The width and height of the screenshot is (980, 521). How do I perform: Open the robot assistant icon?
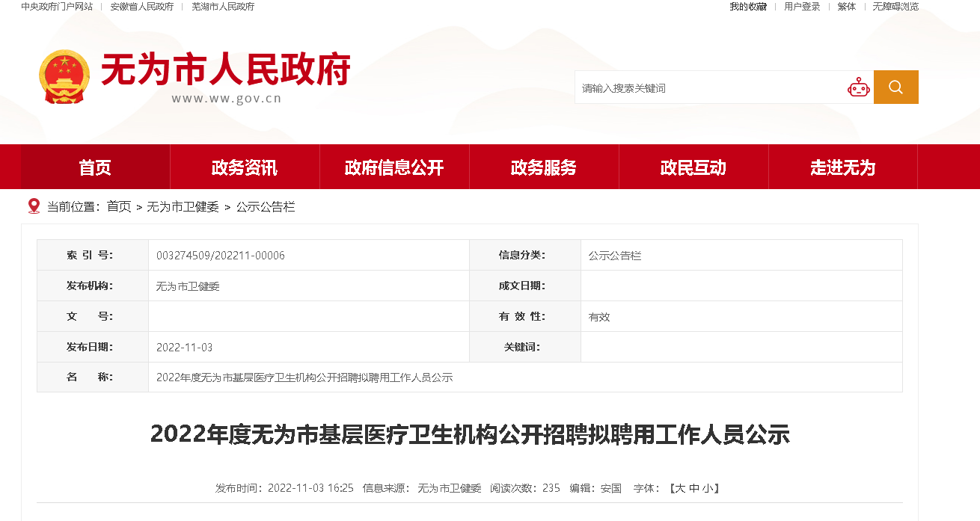coord(858,87)
